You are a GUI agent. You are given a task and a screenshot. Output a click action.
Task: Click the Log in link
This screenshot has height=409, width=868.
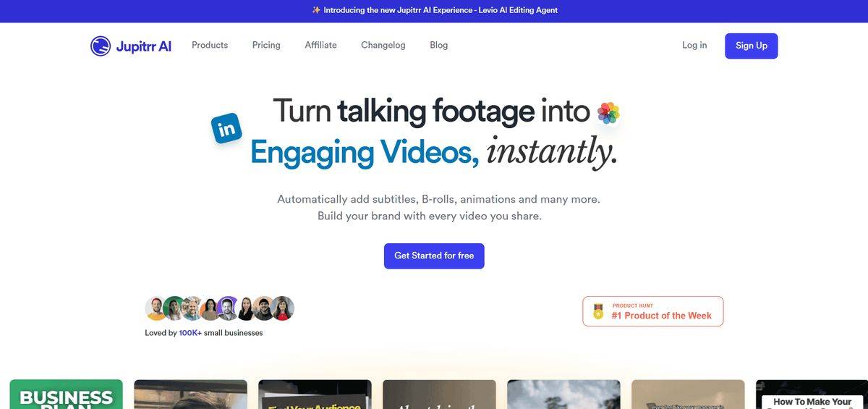coord(694,45)
